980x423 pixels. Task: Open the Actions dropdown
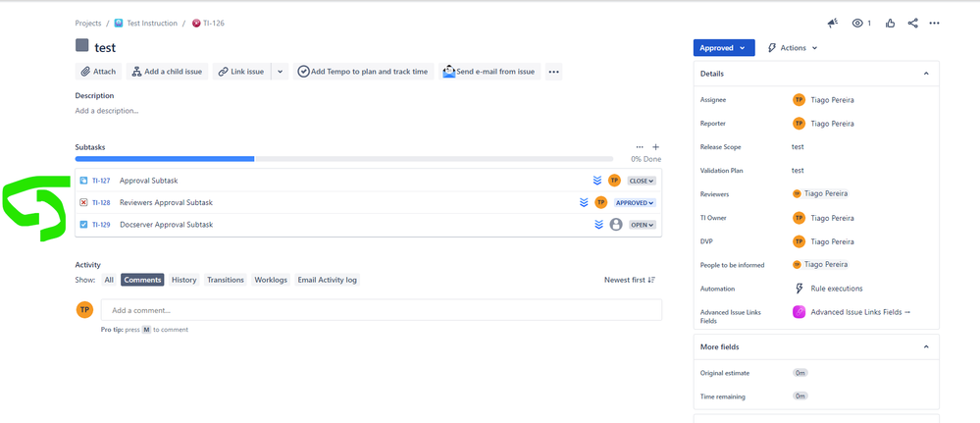793,47
